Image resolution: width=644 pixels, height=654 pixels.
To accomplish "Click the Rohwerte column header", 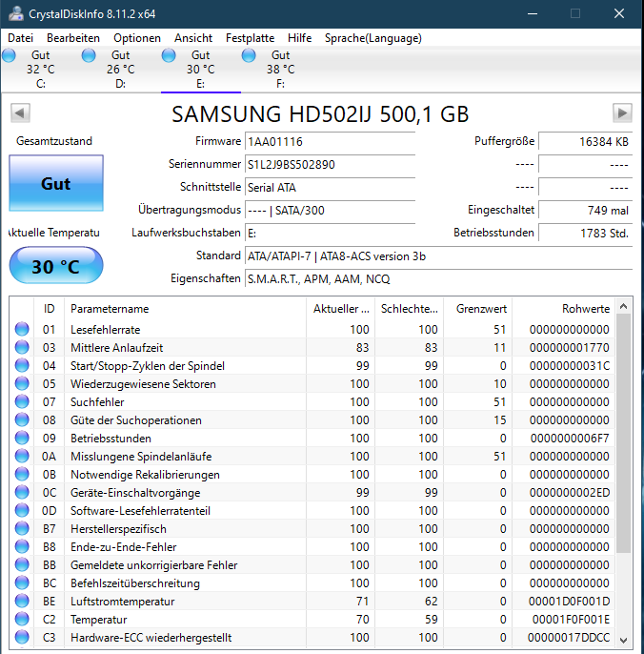I will click(x=564, y=309).
